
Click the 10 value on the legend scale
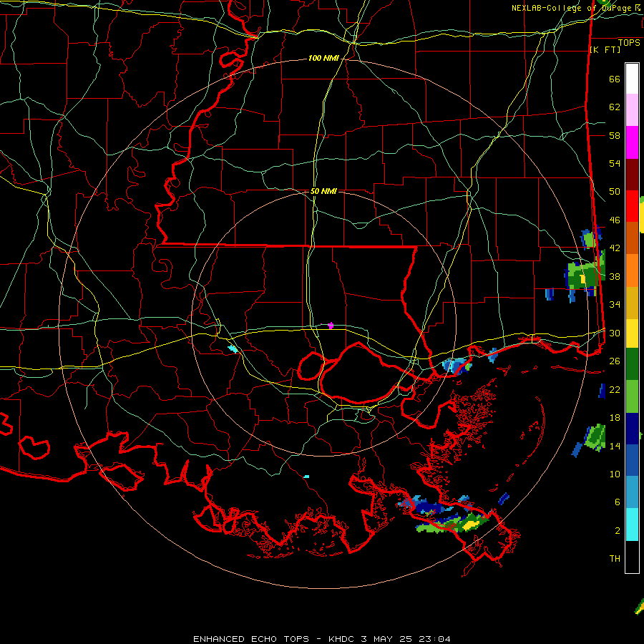pyautogui.click(x=615, y=474)
